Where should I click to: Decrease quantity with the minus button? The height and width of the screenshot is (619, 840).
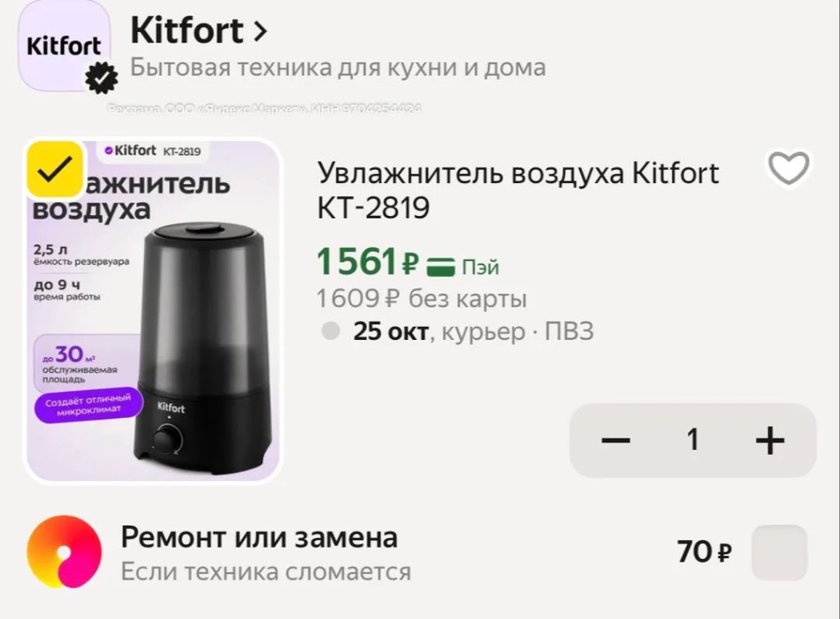tap(615, 441)
